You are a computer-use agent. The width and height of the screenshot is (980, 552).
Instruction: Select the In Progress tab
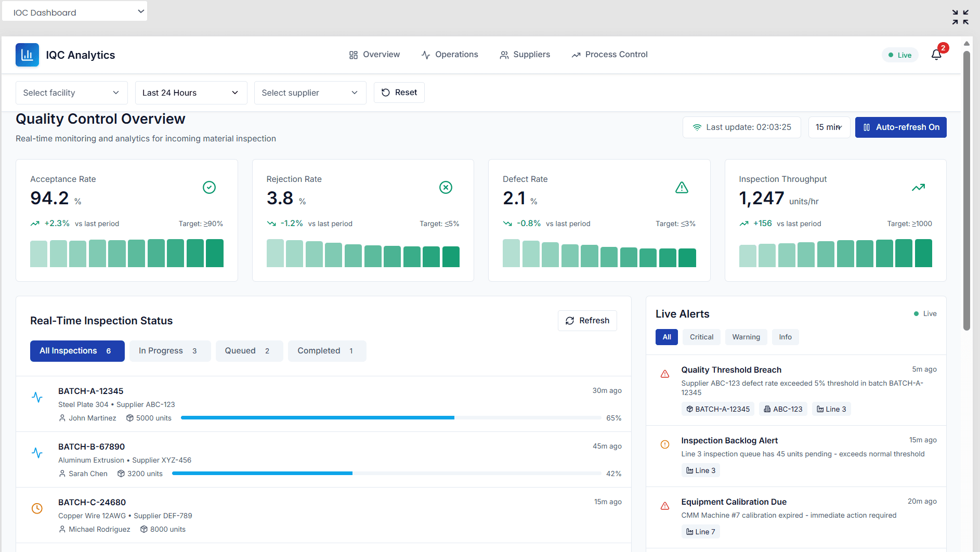tap(170, 351)
